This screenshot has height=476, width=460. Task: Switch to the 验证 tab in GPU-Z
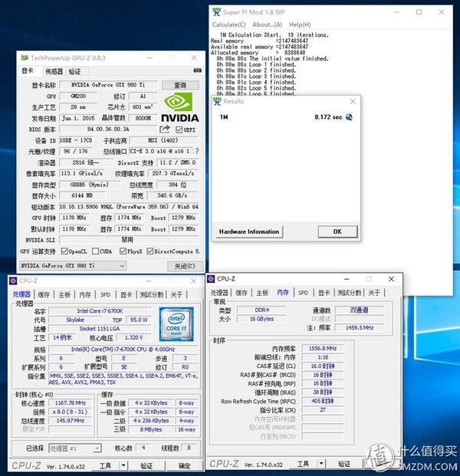(74, 71)
